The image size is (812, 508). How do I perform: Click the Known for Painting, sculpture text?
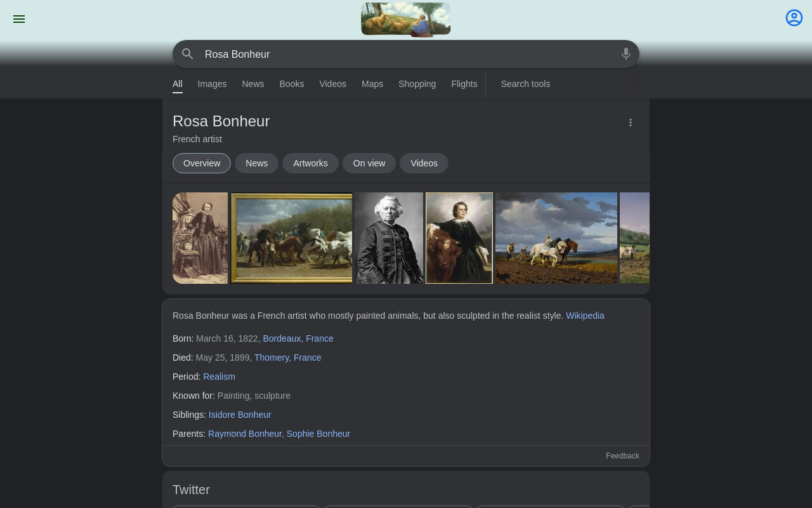coord(254,396)
